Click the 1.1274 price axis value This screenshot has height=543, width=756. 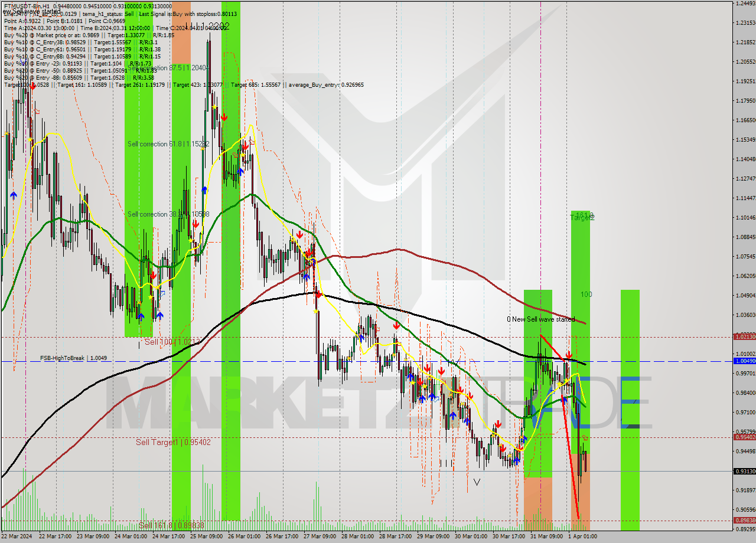(745, 178)
